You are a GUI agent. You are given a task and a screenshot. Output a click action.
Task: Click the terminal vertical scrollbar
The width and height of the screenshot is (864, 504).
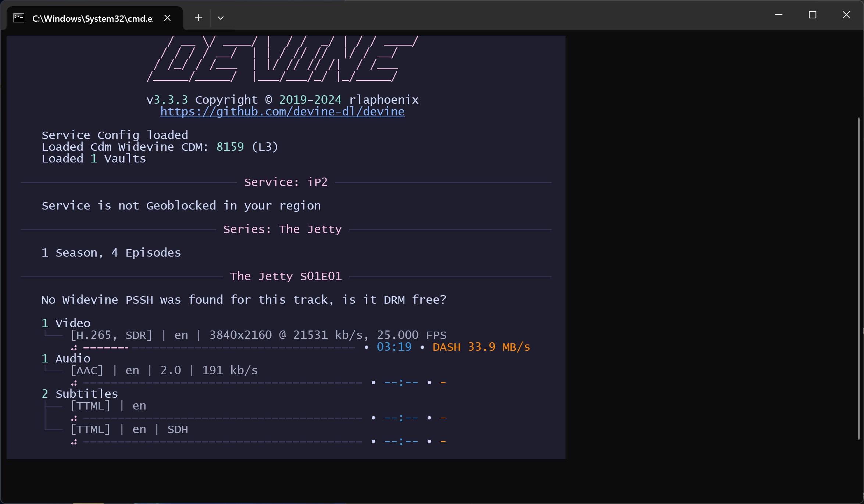point(859,278)
